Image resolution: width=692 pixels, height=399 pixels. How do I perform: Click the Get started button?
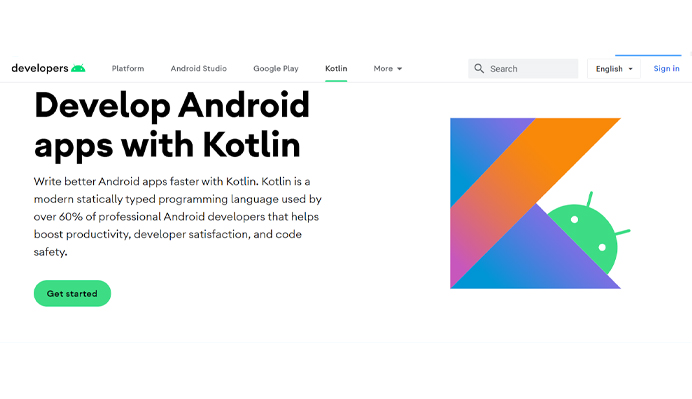point(72,294)
